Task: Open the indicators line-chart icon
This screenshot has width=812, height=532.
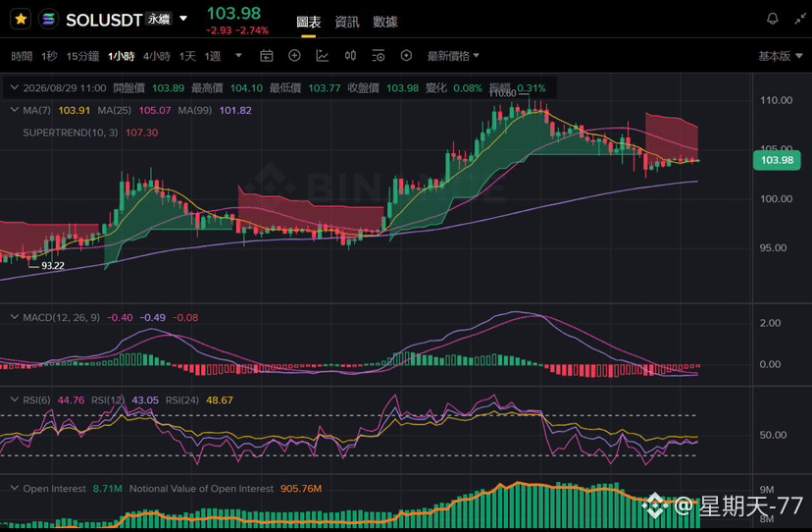Action: pyautogui.click(x=322, y=56)
